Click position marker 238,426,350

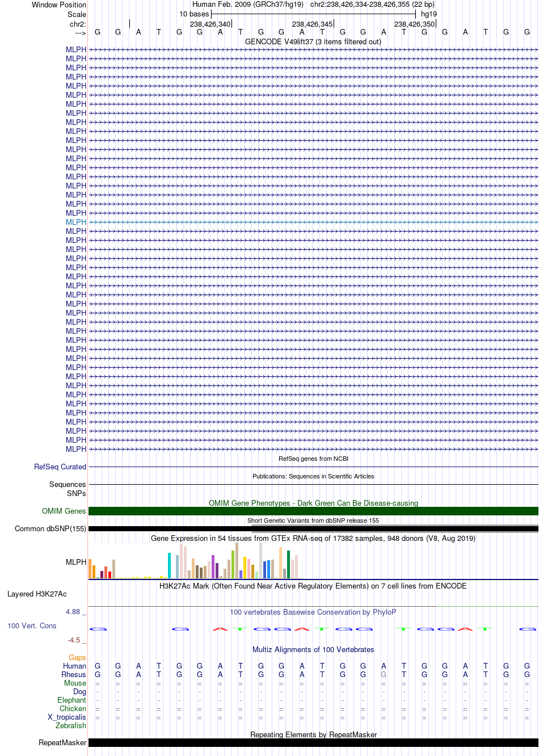coord(415,24)
